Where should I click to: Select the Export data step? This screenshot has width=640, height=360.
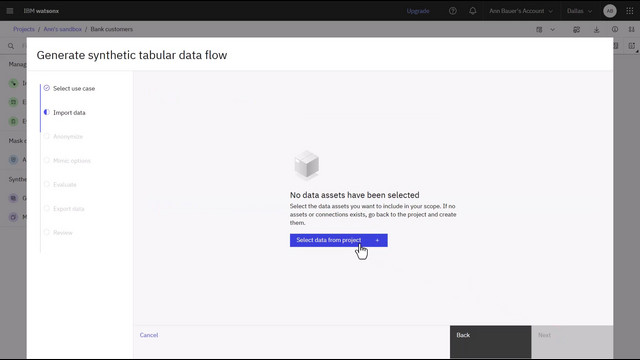(64, 209)
